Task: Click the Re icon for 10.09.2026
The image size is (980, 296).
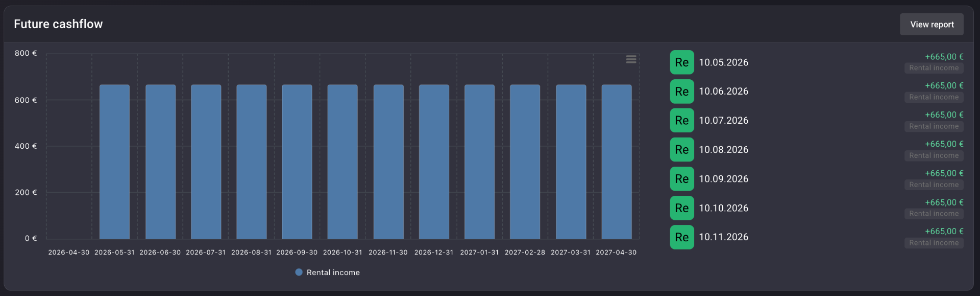Action: (682, 179)
